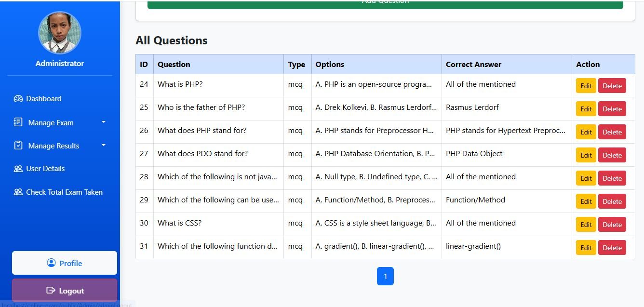Open Check Total Exam Taken page
This screenshot has width=644, height=307.
pyautogui.click(x=64, y=192)
